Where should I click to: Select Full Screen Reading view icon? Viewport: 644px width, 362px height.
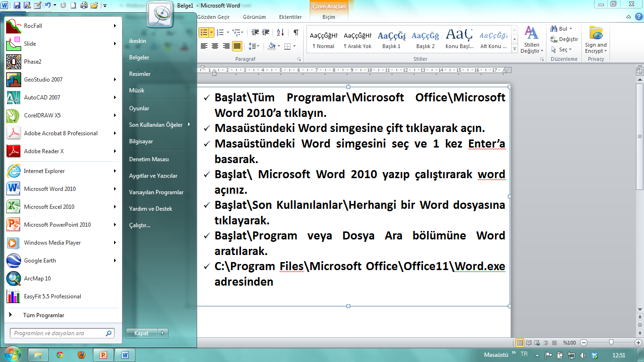click(529, 343)
